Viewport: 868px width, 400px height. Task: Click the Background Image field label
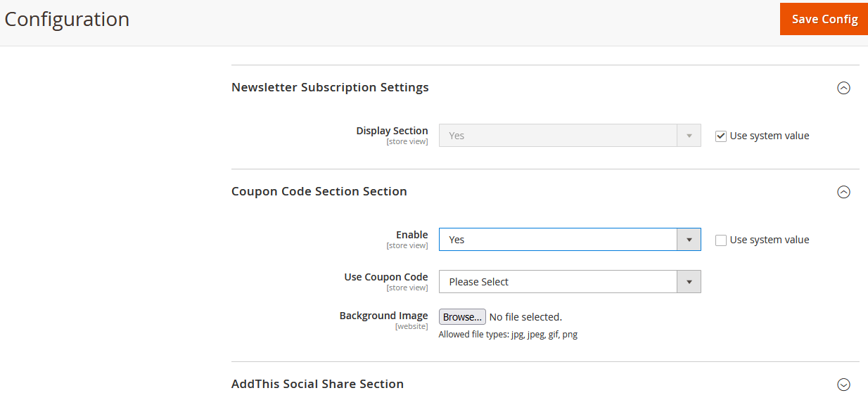383,316
